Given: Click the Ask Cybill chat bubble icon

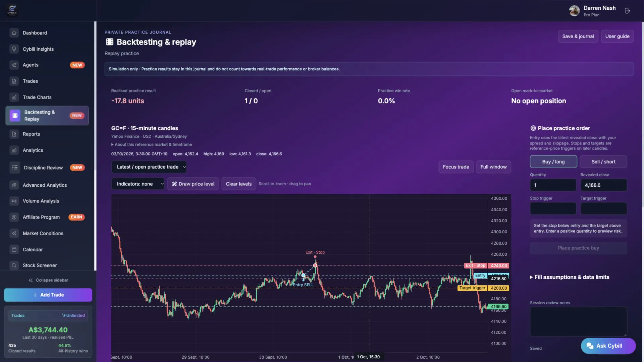Looking at the screenshot, I should click(x=590, y=346).
